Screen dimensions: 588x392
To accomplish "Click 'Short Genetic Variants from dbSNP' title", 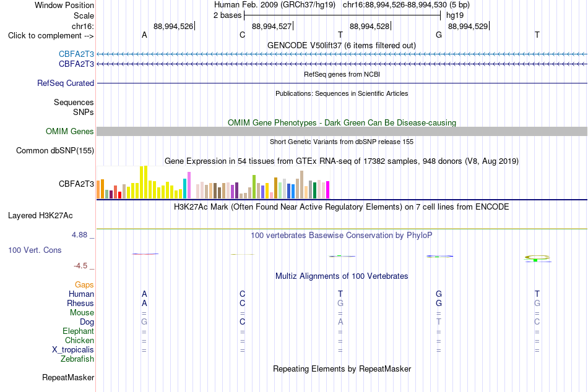I will pyautogui.click(x=342, y=142).
